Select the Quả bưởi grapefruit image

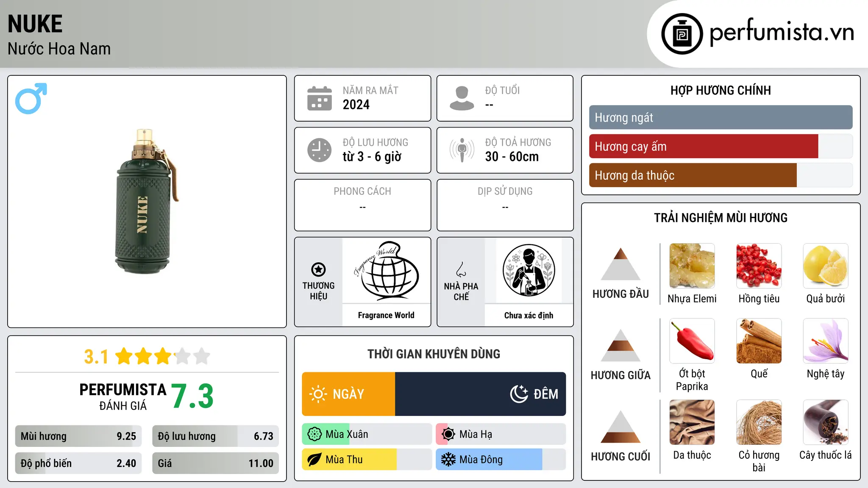[826, 266]
